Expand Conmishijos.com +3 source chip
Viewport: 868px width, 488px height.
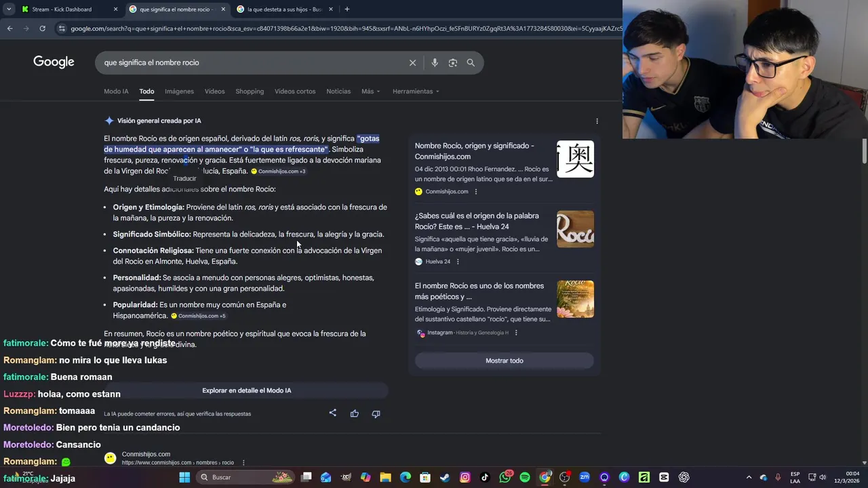click(x=278, y=171)
